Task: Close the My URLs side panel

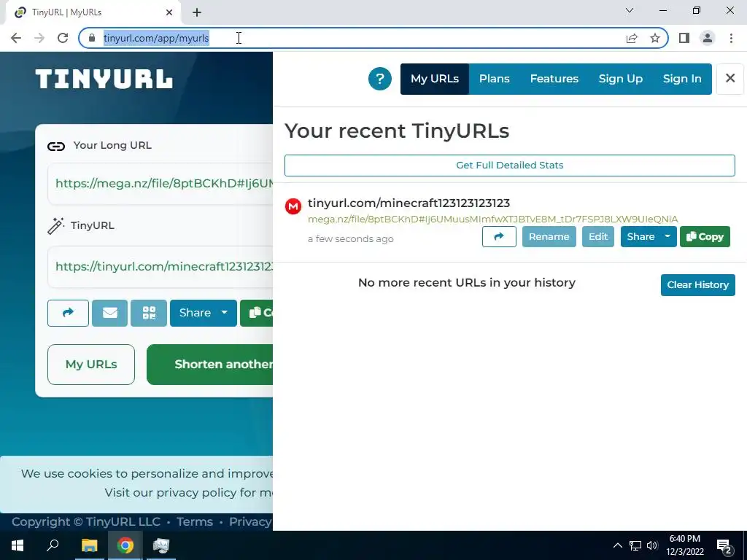Action: [729, 79]
